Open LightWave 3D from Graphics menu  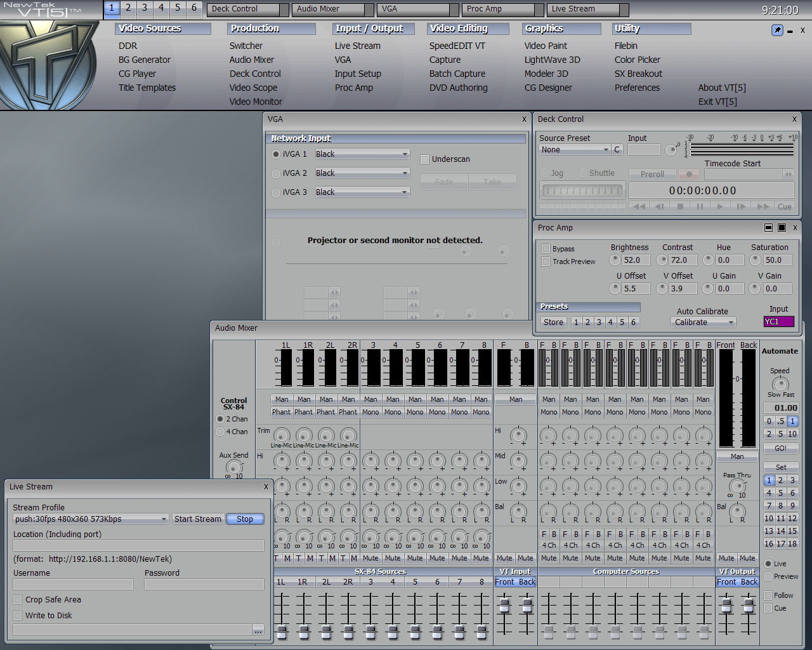[552, 60]
